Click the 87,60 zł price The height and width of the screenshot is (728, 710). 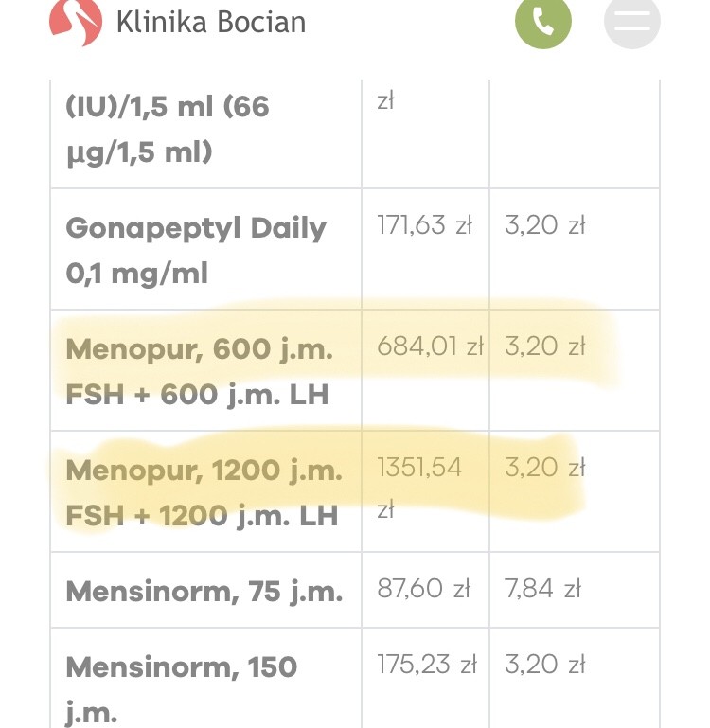click(x=423, y=588)
